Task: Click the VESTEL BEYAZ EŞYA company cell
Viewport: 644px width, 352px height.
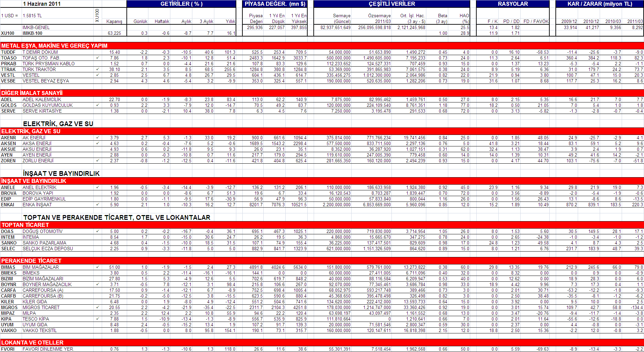Action: coord(46,81)
